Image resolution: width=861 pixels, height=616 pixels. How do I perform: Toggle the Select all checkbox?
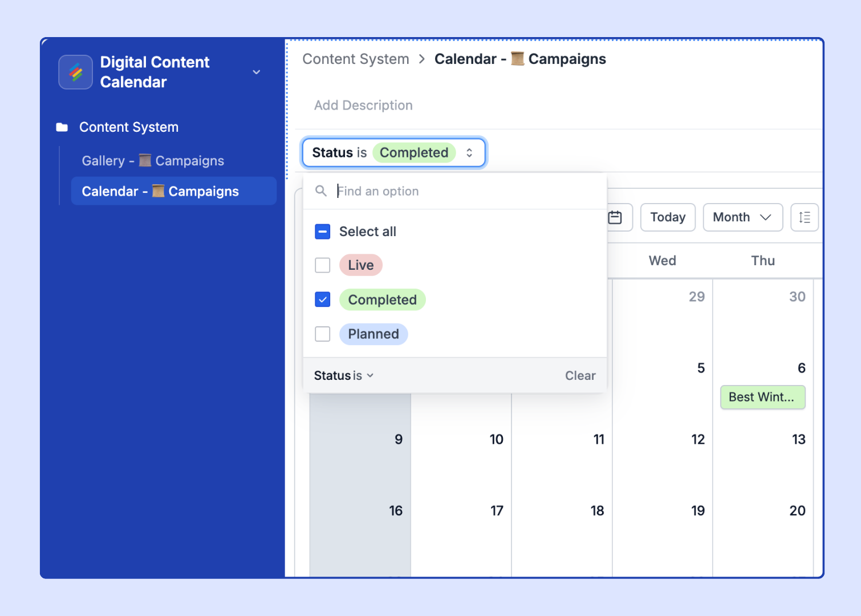(323, 232)
